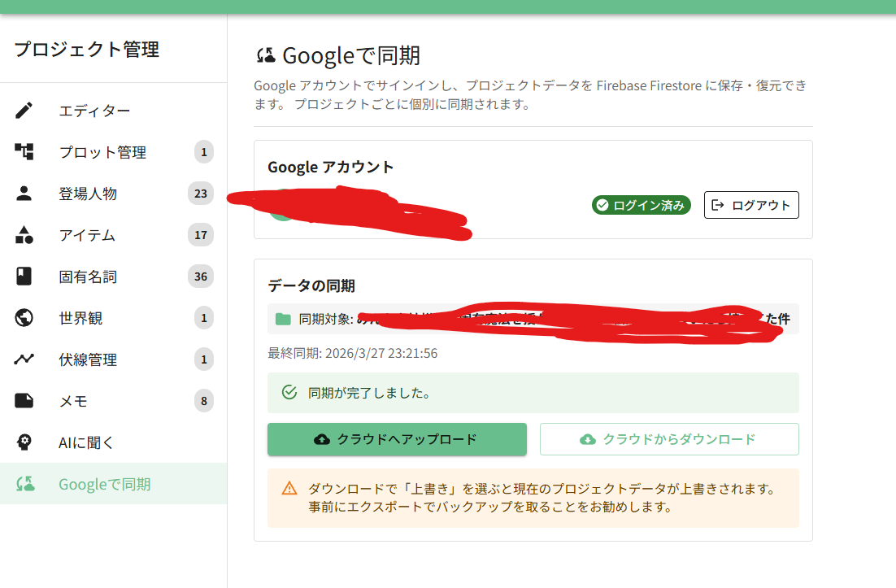The width and height of the screenshot is (896, 588).
Task: Click the head icon for AIに聞く
Action: click(x=24, y=442)
